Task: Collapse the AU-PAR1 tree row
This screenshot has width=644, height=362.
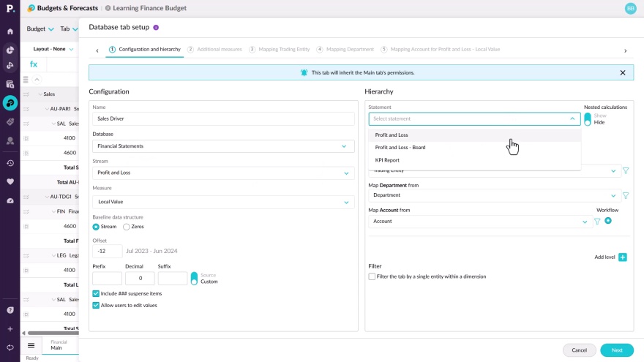Action: 47,109
